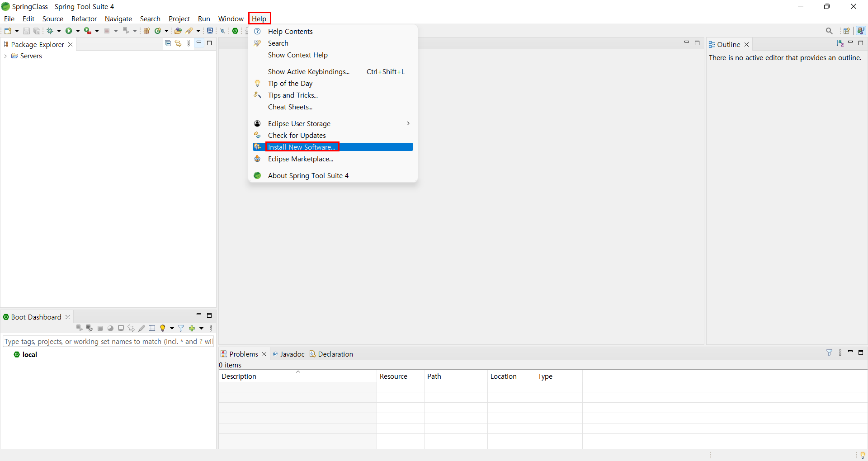868x461 pixels.
Task: Click the New Java Package icon
Action: click(146, 31)
